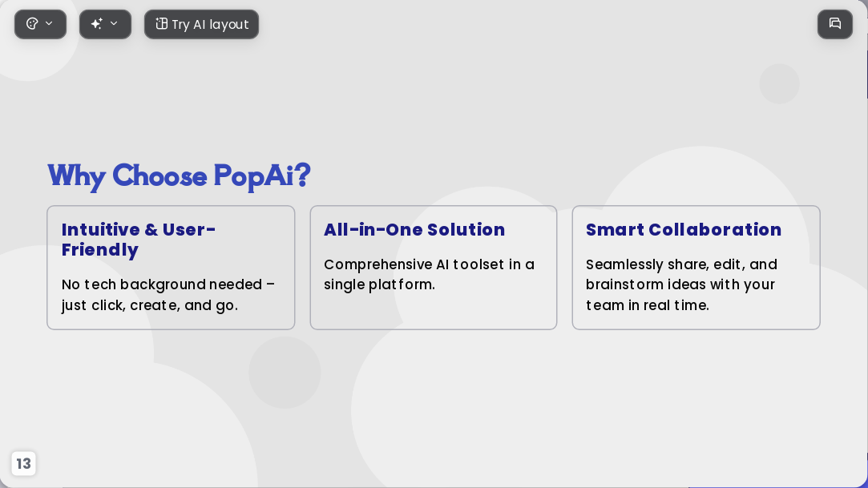Open the AI sparkle options dropdown
The width and height of the screenshot is (868, 488).
(x=105, y=24)
